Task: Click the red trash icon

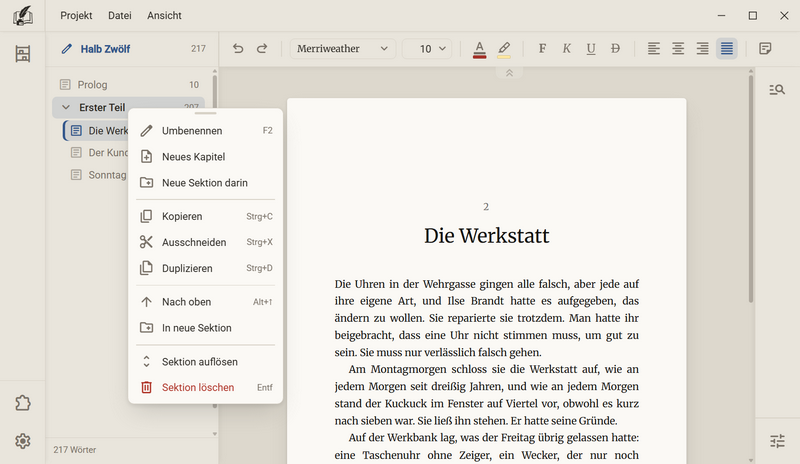Action: (146, 387)
